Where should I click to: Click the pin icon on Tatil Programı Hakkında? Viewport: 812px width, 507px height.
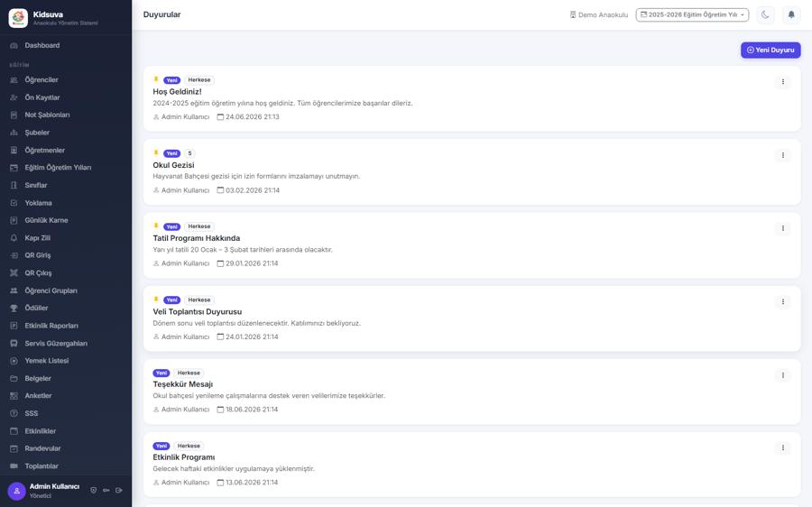tap(156, 226)
